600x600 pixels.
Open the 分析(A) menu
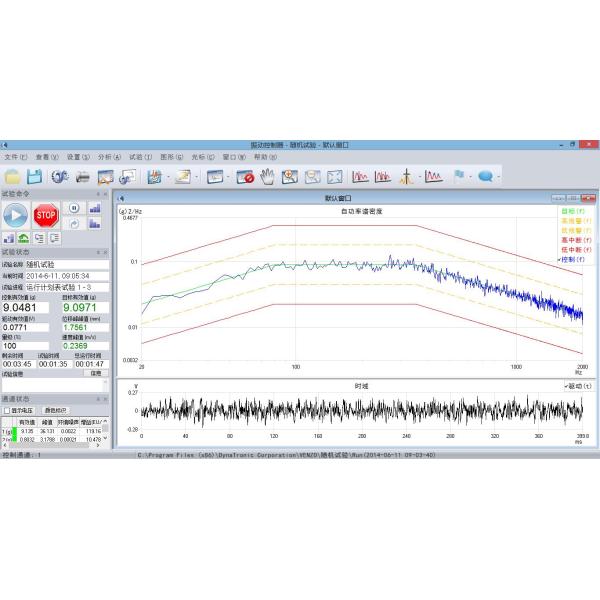109,157
